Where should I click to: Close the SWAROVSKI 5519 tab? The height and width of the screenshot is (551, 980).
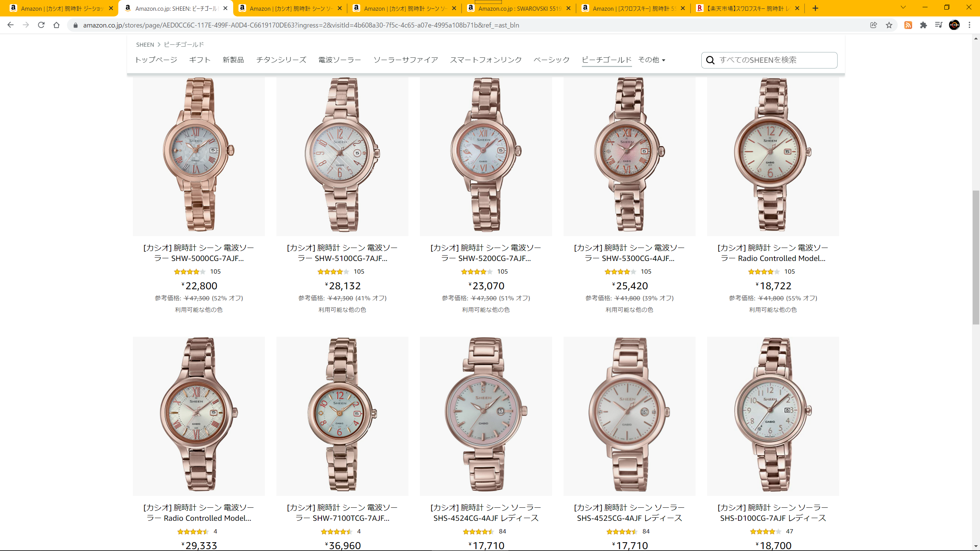pyautogui.click(x=568, y=8)
